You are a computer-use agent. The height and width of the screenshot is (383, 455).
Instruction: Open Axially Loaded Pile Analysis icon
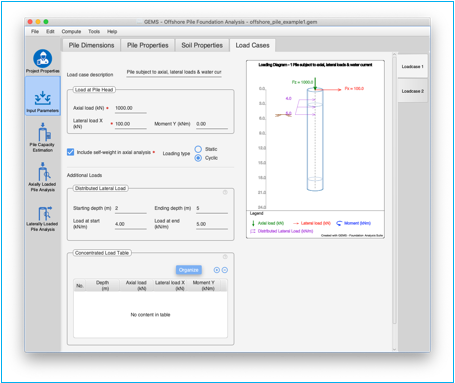click(x=42, y=177)
